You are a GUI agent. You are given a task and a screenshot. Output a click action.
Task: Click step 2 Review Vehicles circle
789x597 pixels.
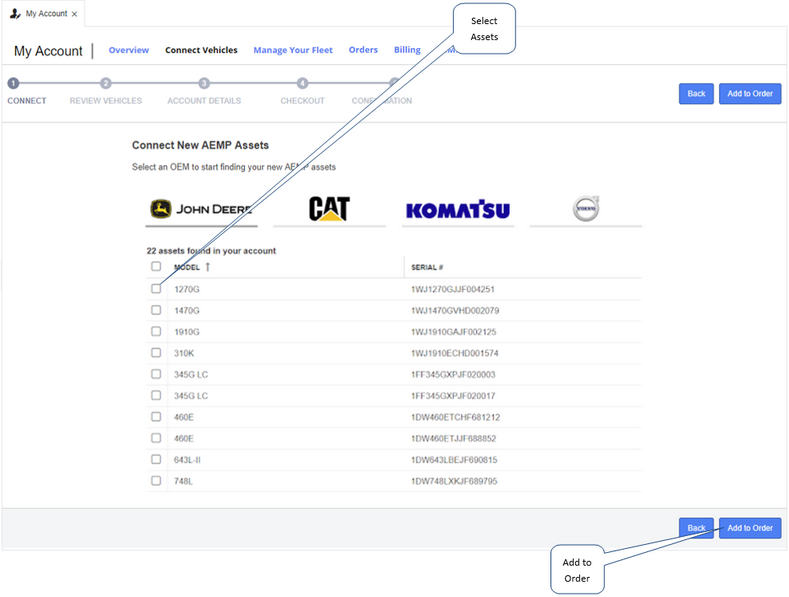tap(105, 84)
